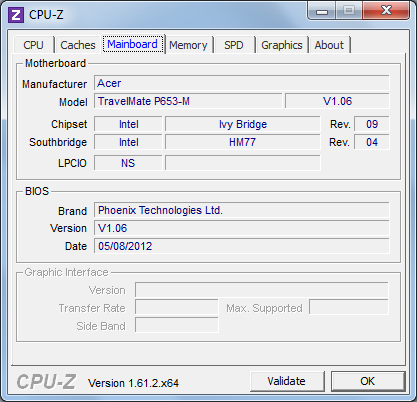Image resolution: width=417 pixels, height=402 pixels.
Task: Click the Max. Supported field
Action: pos(349,308)
